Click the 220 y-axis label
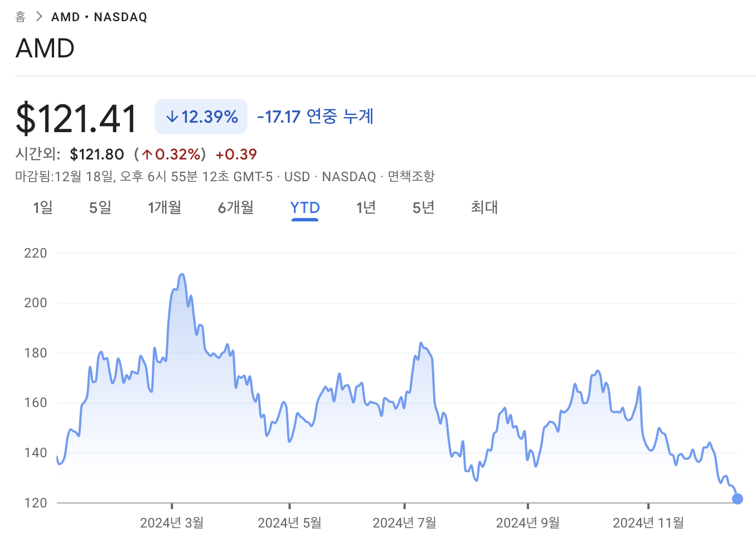This screenshot has height=542, width=756. (x=36, y=253)
